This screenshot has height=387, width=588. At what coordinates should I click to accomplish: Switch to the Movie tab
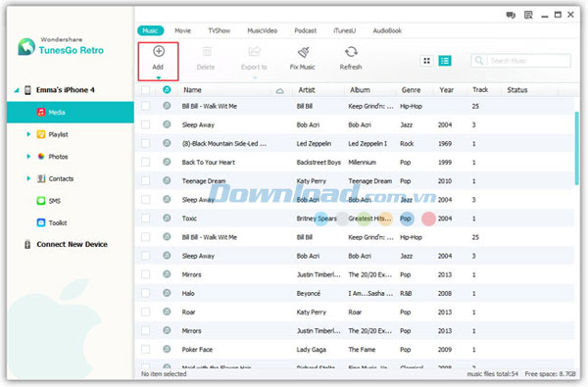coord(182,30)
